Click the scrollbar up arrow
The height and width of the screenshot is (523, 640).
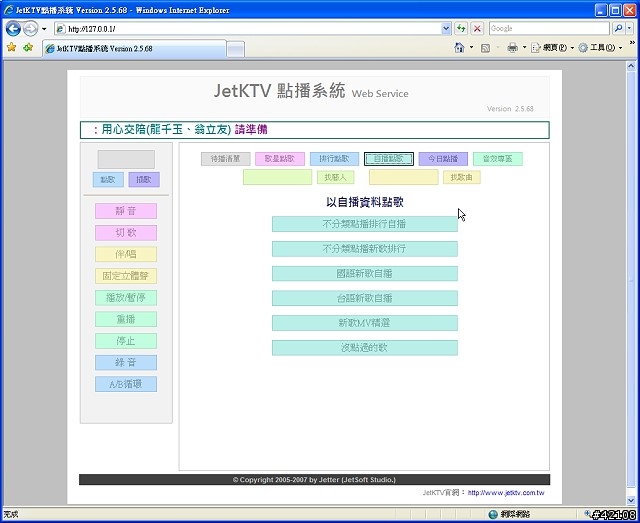click(x=631, y=65)
